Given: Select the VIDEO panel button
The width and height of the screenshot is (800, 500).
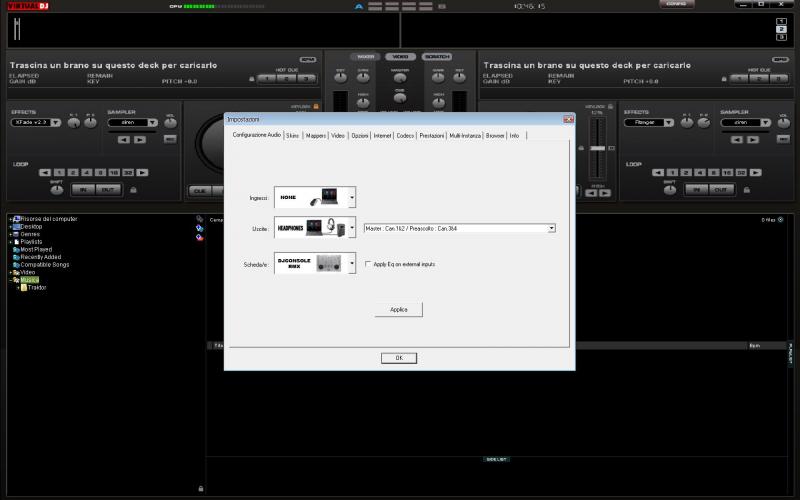Looking at the screenshot, I should click(x=401, y=57).
